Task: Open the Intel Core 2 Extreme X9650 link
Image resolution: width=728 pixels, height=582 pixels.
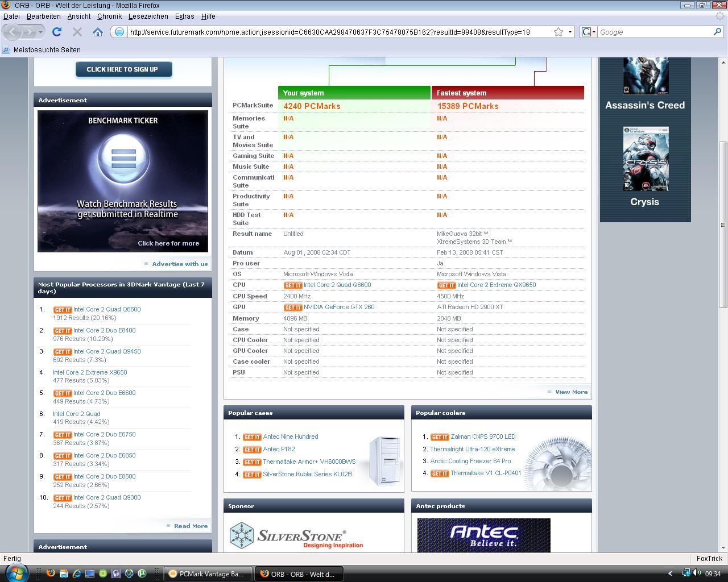Action: tap(90, 372)
